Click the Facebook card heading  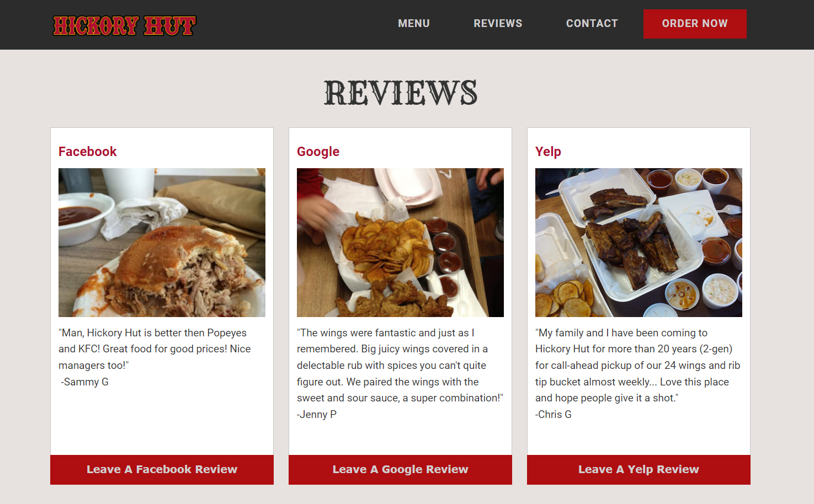pos(88,152)
